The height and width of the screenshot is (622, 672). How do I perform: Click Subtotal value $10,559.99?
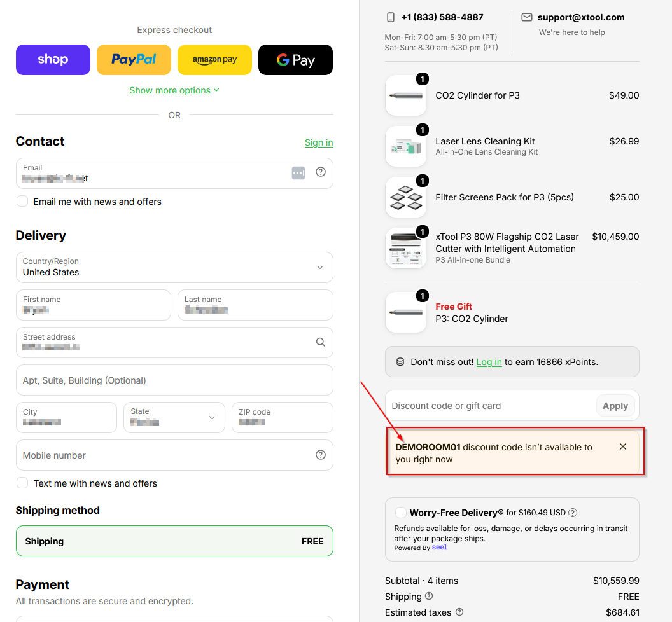pos(616,581)
